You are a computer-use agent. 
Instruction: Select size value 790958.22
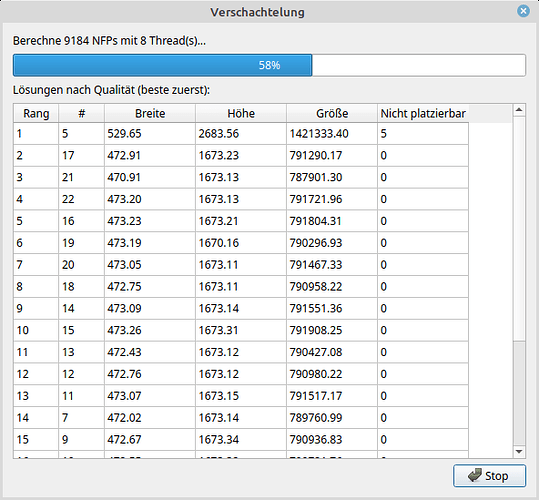click(x=332, y=287)
